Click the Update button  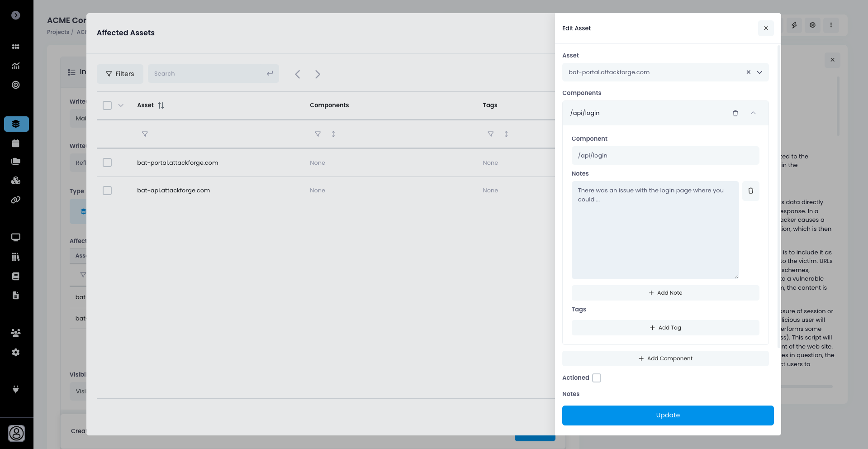[668, 416]
